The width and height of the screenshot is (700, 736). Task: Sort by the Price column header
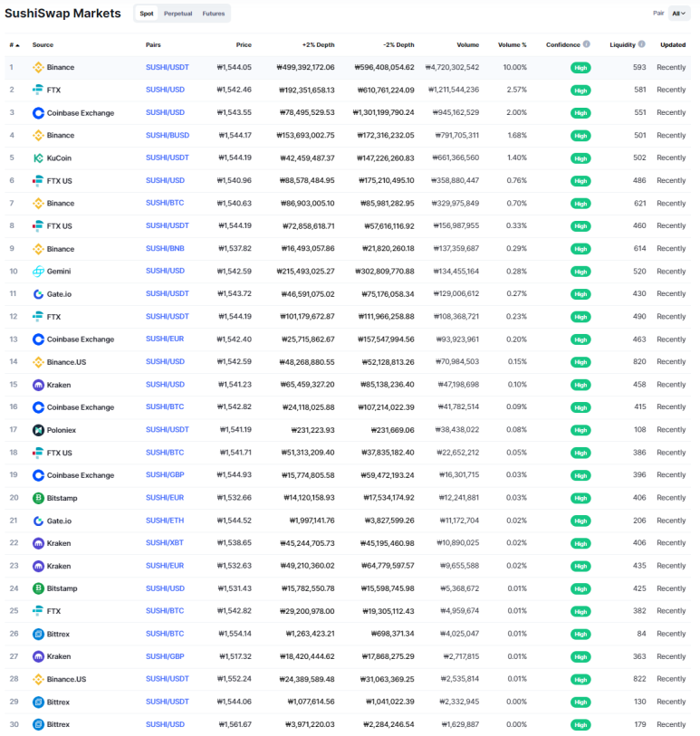244,45
